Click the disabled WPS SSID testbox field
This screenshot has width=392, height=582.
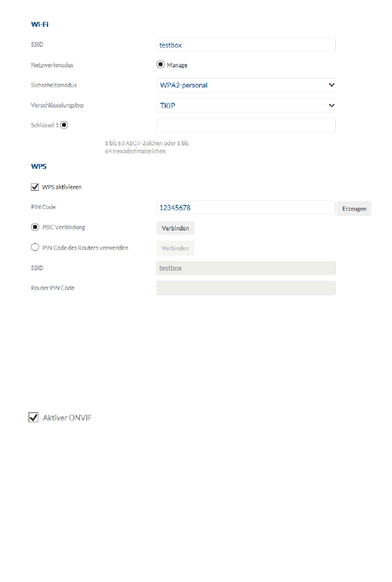pos(246,268)
